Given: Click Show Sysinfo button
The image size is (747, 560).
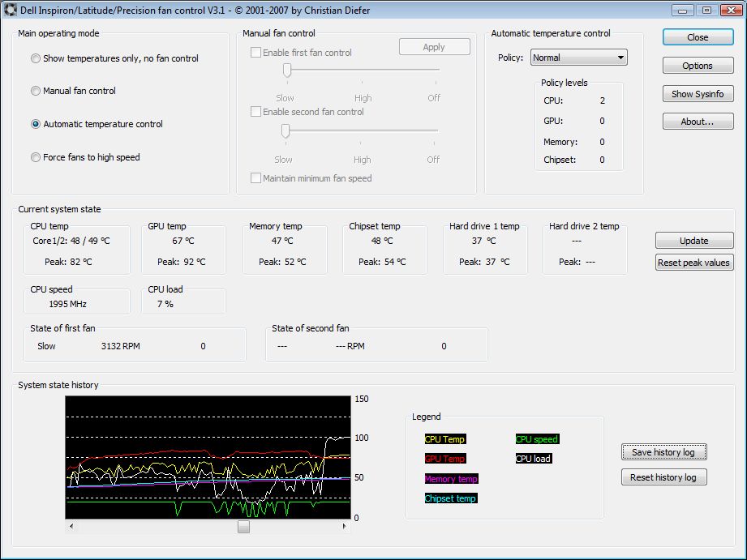Looking at the screenshot, I should tap(698, 94).
